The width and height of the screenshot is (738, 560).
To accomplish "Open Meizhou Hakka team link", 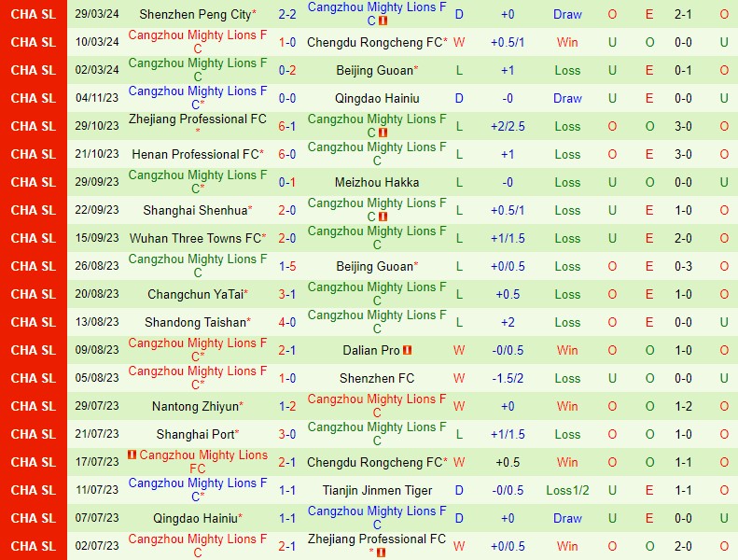I will (377, 182).
